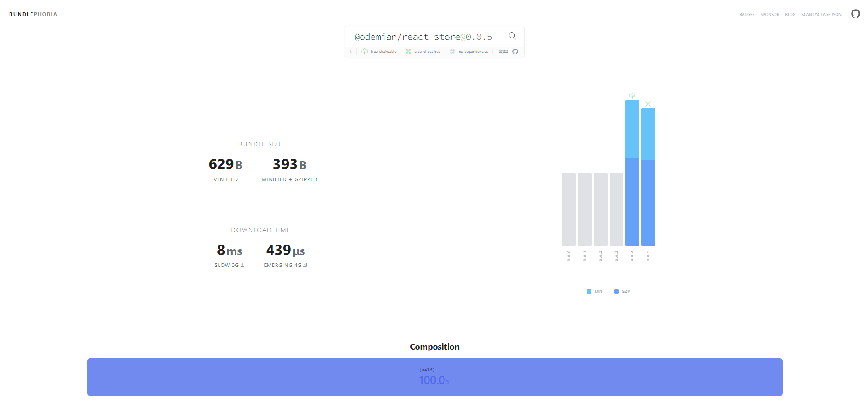Click the no dependencies label

(473, 52)
